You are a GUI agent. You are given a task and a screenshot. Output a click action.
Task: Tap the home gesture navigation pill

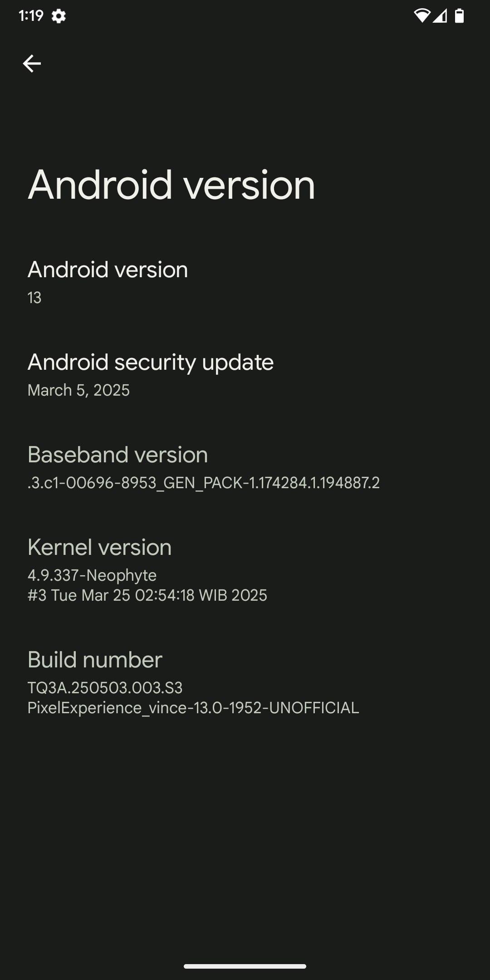(x=245, y=966)
